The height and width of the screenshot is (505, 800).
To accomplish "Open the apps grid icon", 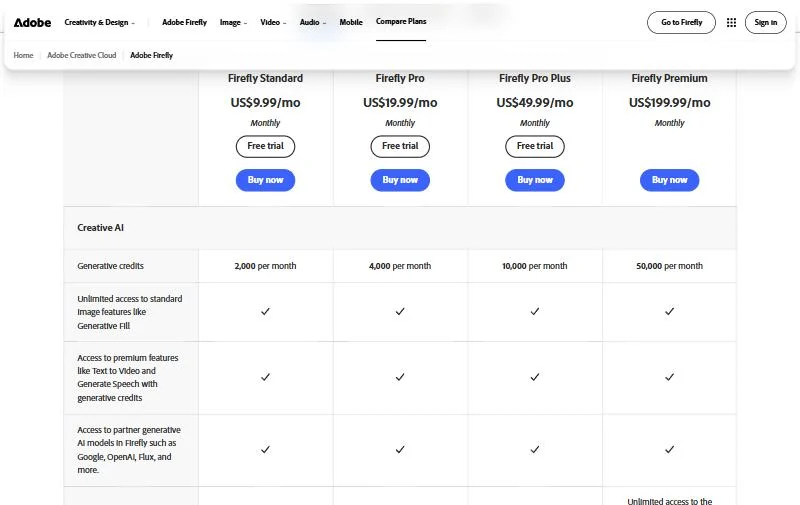I will point(731,22).
